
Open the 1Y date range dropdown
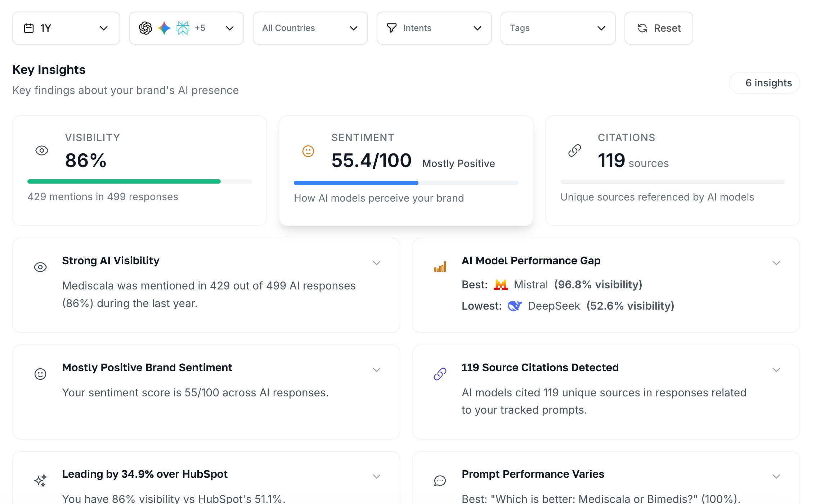tap(66, 28)
